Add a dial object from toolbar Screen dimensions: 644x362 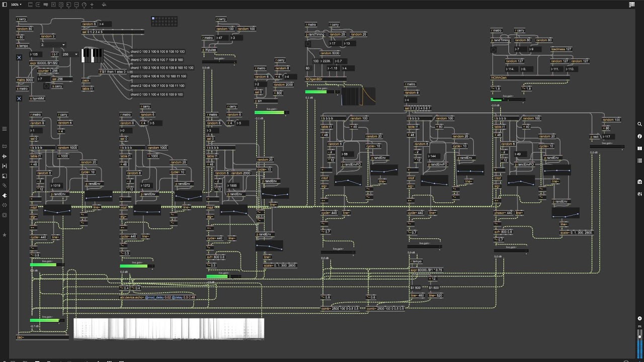tap(84, 5)
